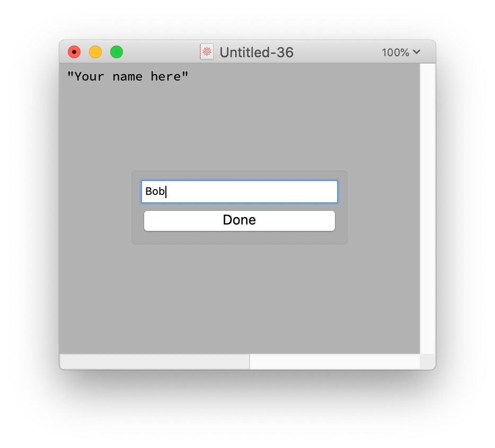Enter full screen with the green button
Image resolution: width=495 pixels, height=448 pixels.
[x=117, y=52]
